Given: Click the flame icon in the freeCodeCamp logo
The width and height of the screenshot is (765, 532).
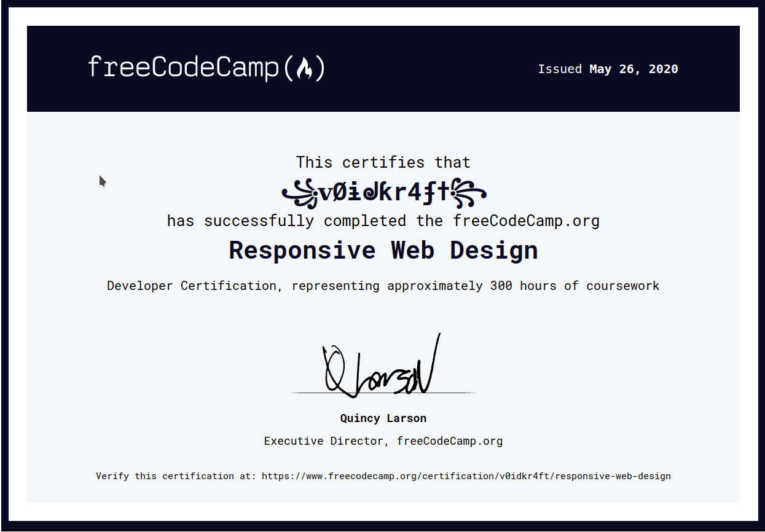Looking at the screenshot, I should (304, 68).
